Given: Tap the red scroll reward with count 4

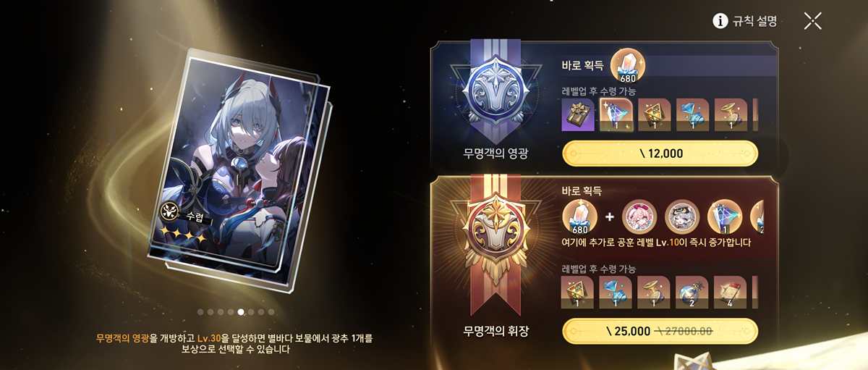Looking at the screenshot, I should coord(731,292).
